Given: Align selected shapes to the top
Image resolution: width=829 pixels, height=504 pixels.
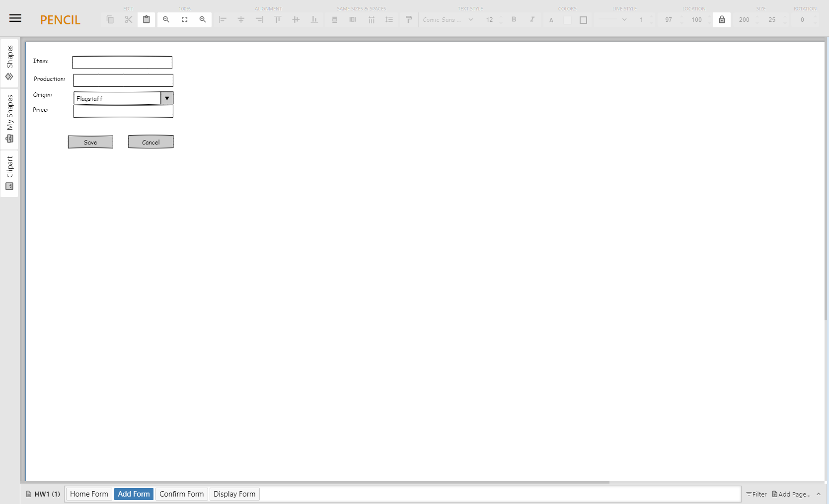Looking at the screenshot, I should [278, 20].
